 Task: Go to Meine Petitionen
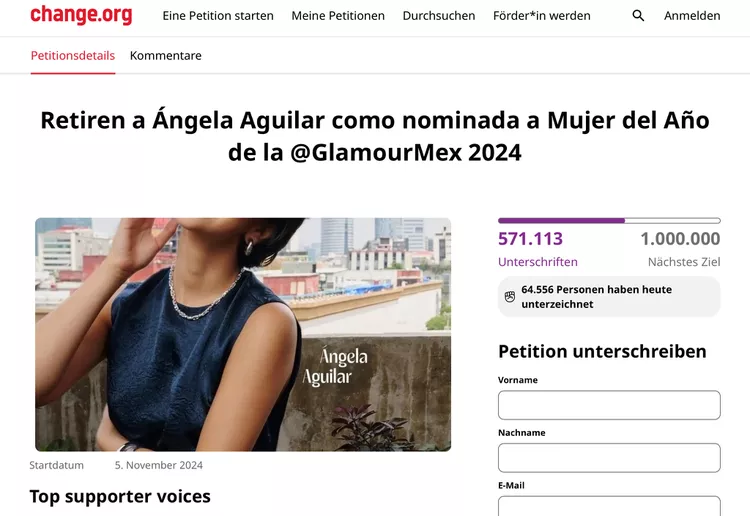tap(338, 16)
